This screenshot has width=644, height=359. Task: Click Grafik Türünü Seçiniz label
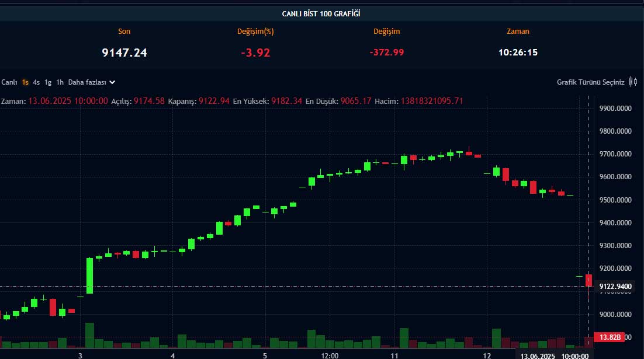[x=590, y=82]
